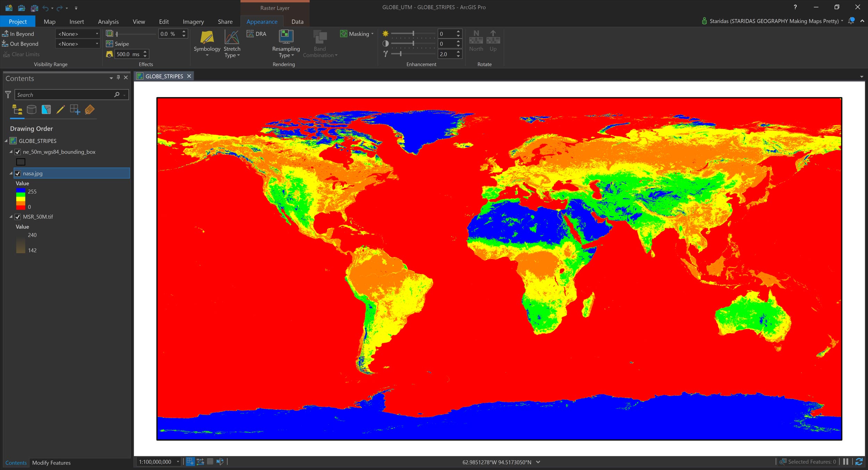The image size is (868, 470).
Task: Toggle MSR_50M.tif layer checkbox
Action: point(18,217)
